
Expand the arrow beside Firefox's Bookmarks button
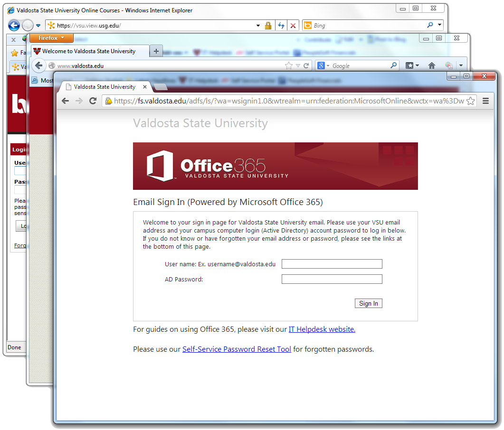pos(417,65)
